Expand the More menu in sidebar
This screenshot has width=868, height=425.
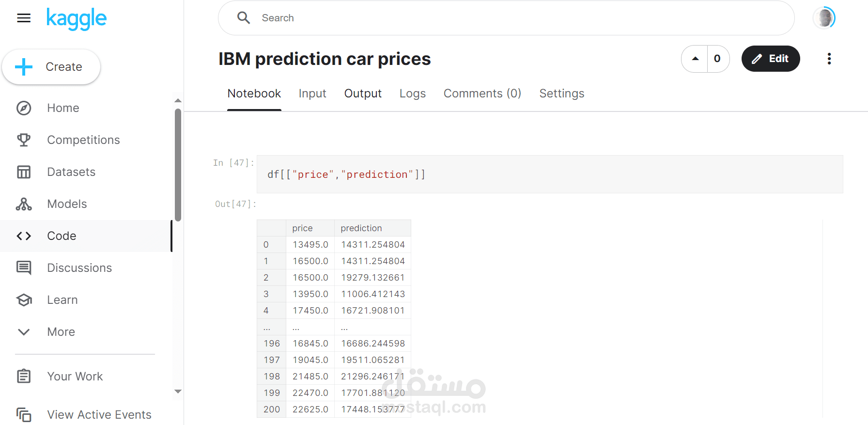(23, 331)
